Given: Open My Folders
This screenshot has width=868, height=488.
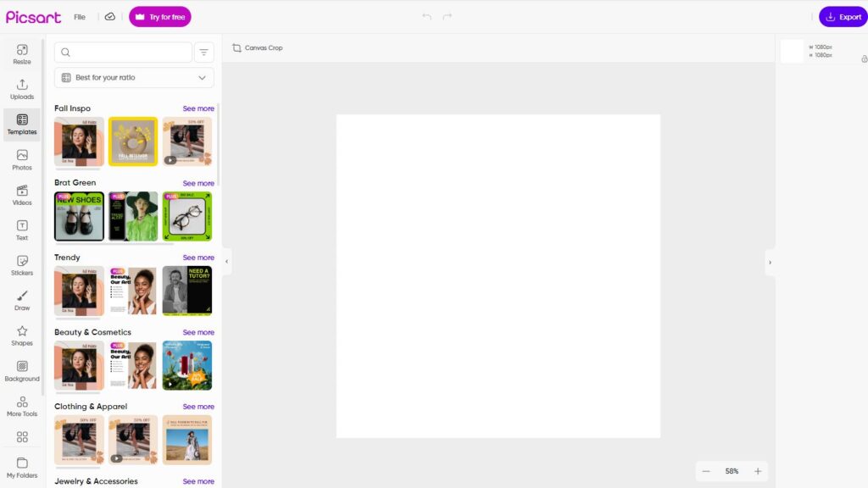Looking at the screenshot, I should tap(22, 468).
